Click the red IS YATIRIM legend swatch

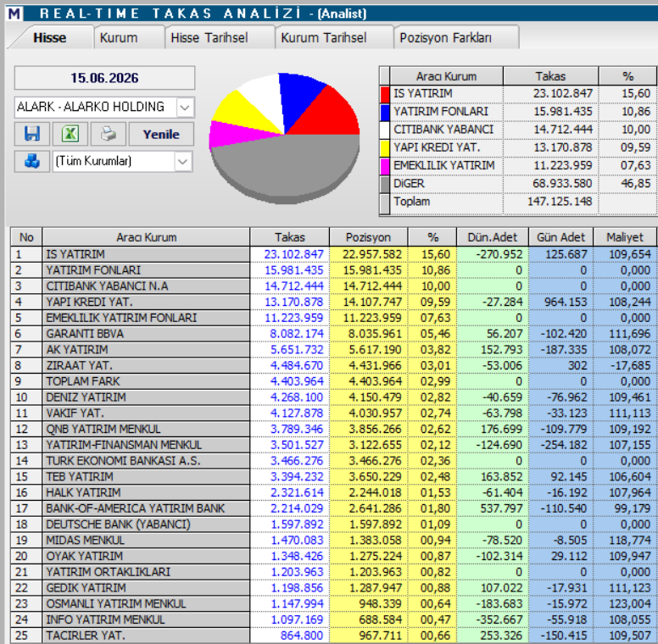(x=385, y=94)
